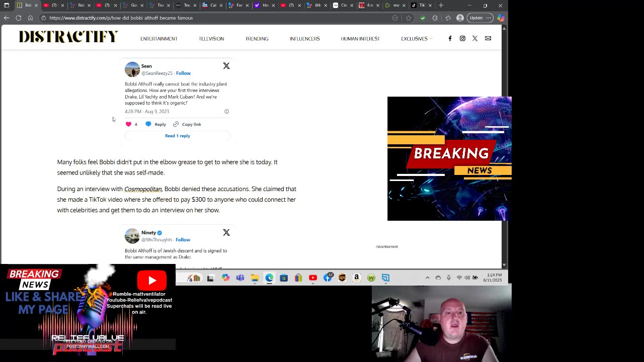This screenshot has height=362, width=644.
Task: Like Sean's tweet with the heart icon
Action: (128, 124)
